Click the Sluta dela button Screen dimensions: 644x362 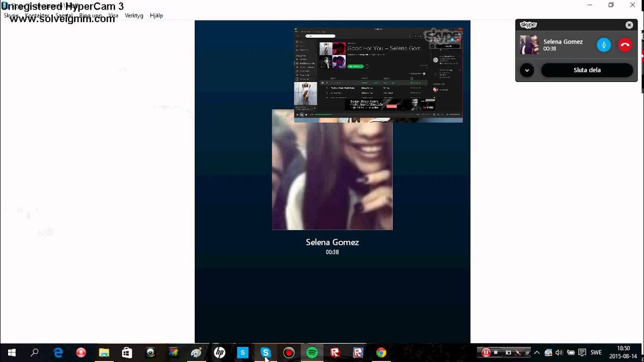click(x=587, y=70)
